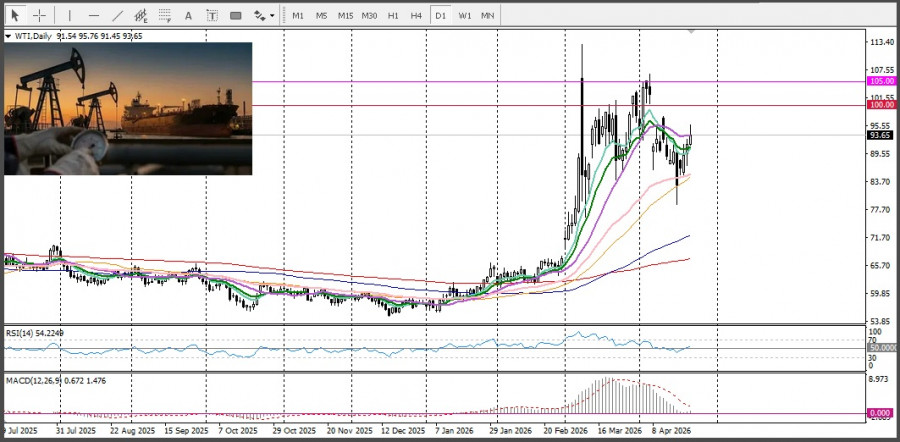Select the M15 timeframe button
This screenshot has width=900, height=442.
pos(345,15)
